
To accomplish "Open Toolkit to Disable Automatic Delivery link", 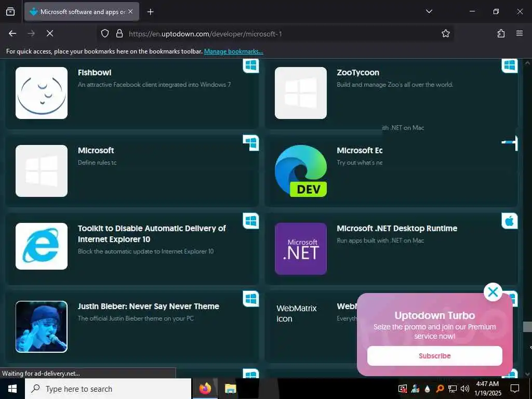I will [152, 234].
